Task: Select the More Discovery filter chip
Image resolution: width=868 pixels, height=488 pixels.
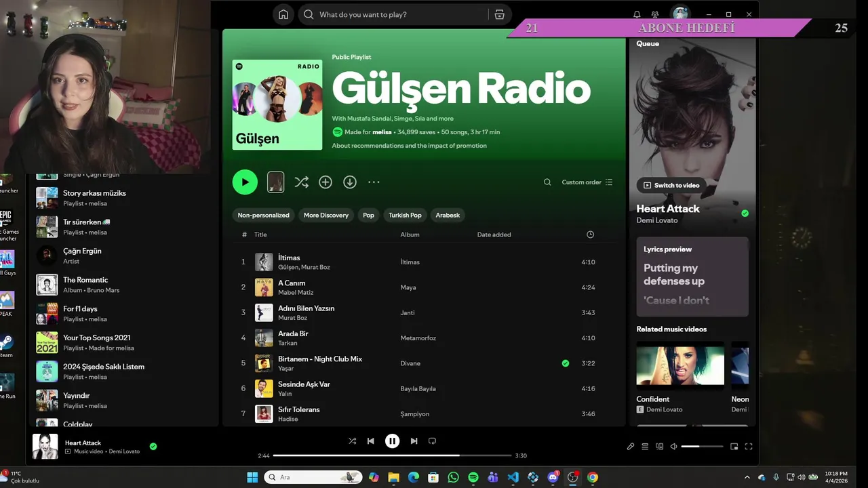Action: pyautogui.click(x=326, y=215)
